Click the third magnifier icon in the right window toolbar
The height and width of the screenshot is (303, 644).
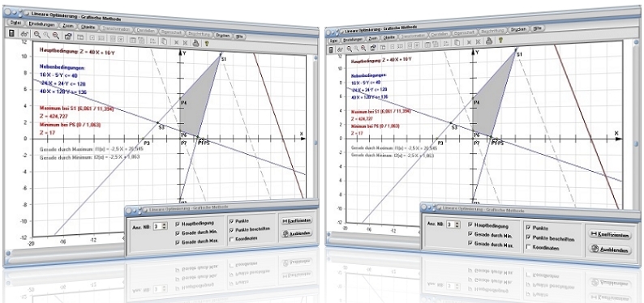point(363,48)
